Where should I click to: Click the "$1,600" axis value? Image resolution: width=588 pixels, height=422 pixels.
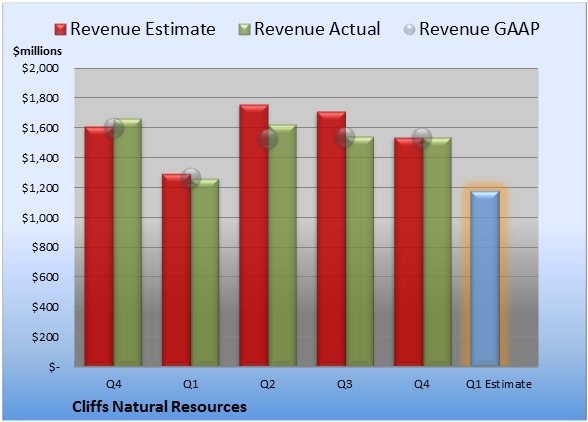[40, 128]
